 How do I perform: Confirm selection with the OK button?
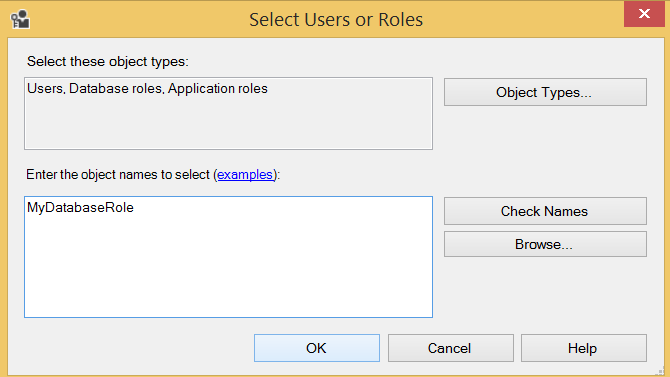(317, 348)
